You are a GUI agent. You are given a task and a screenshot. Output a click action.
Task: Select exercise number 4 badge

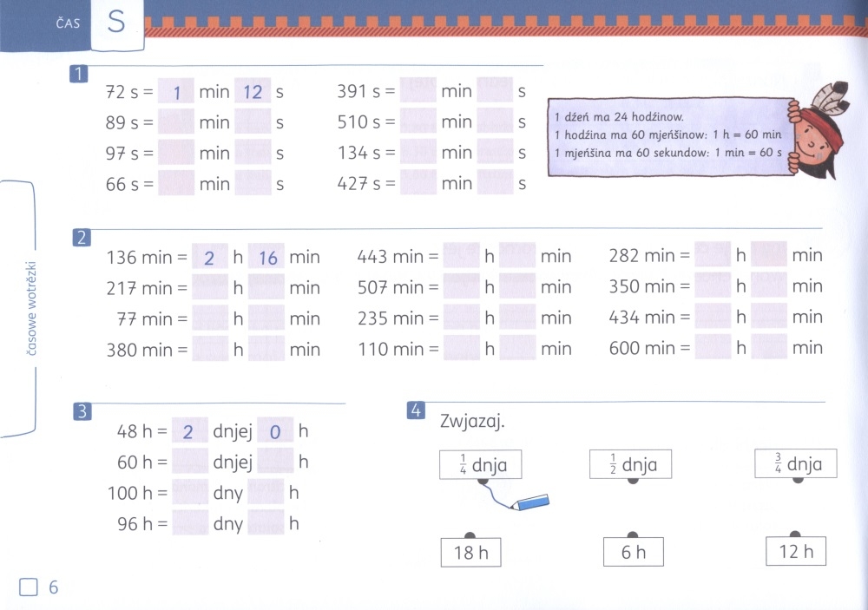(416, 410)
